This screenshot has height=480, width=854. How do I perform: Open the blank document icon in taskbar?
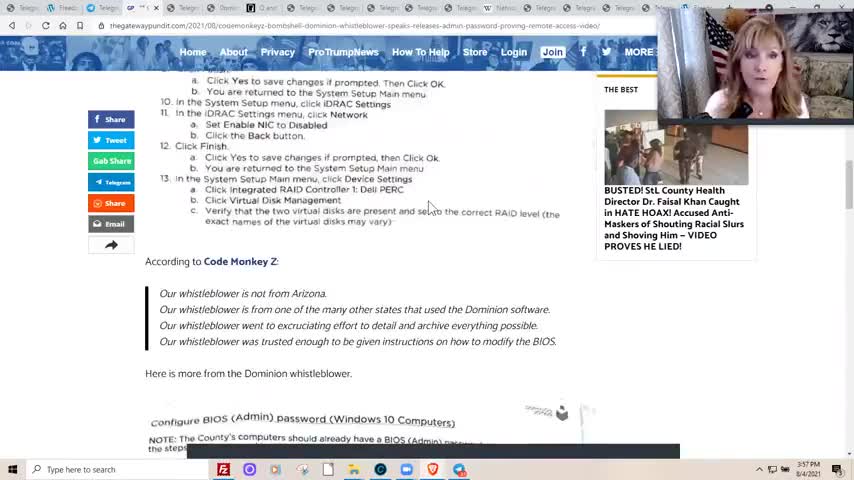[x=328, y=469]
